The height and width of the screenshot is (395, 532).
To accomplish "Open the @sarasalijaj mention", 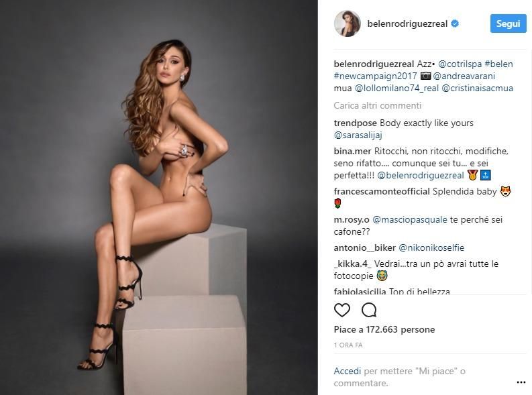I will (x=358, y=135).
